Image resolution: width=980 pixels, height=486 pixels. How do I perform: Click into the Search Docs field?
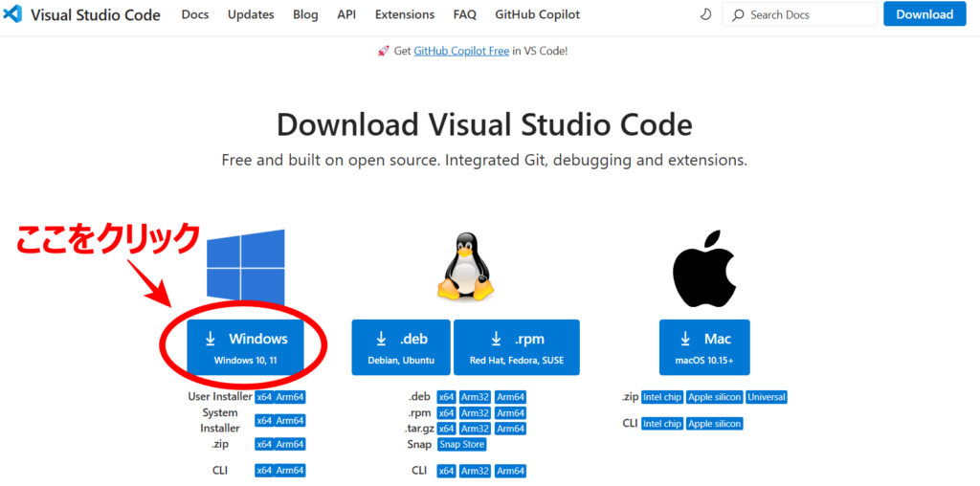799,14
